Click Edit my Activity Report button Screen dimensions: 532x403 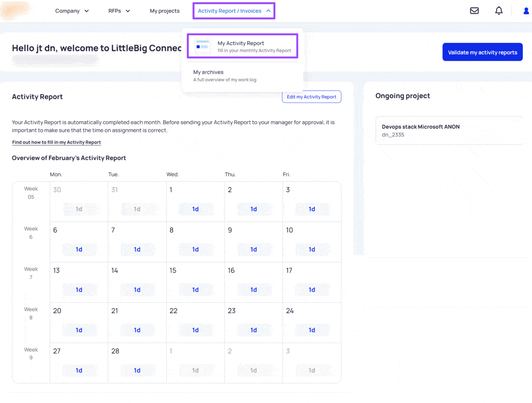click(x=312, y=97)
